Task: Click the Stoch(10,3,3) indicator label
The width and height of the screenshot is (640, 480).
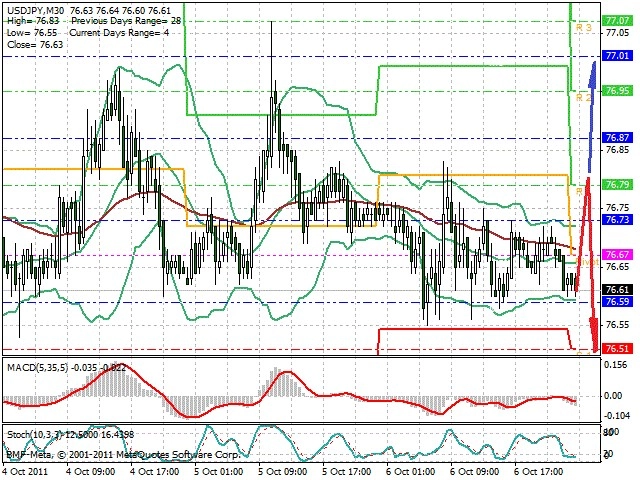Action: tap(35, 434)
